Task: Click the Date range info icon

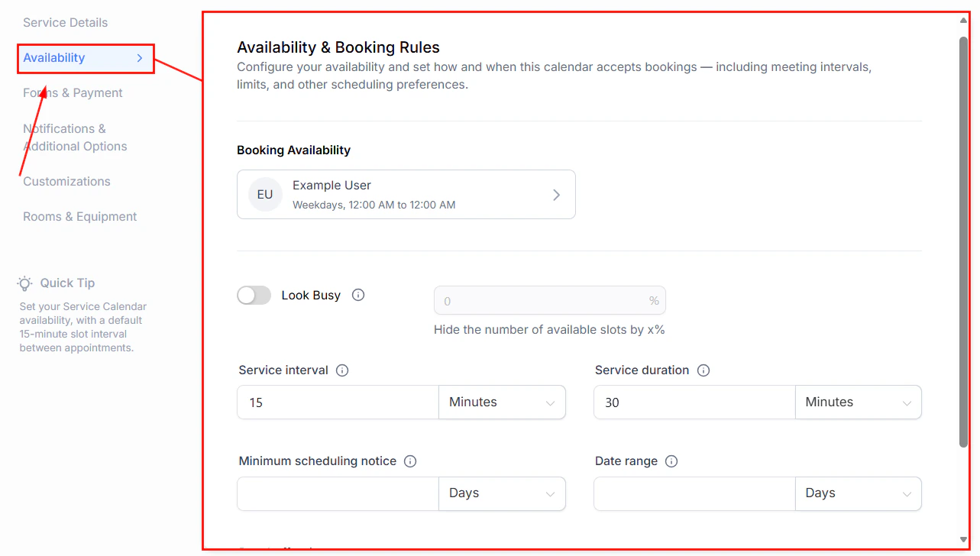Action: tap(671, 461)
